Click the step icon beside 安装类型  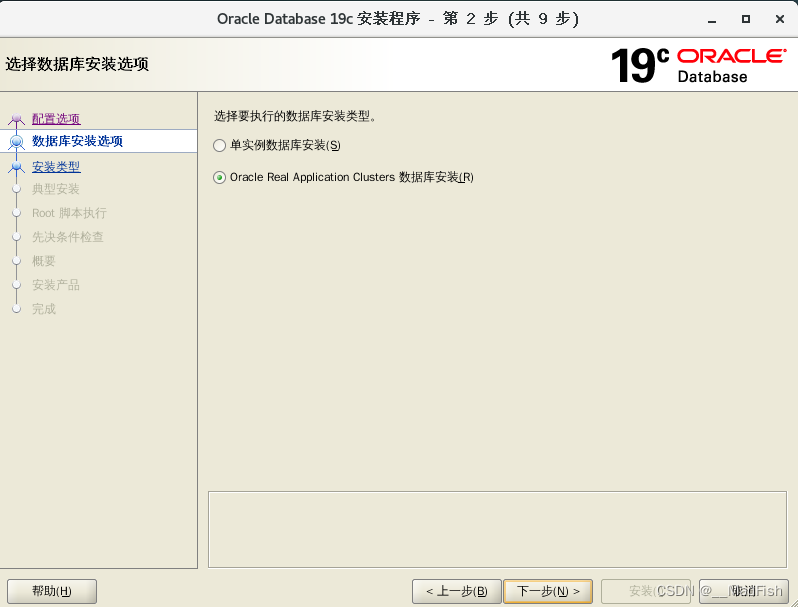point(16,167)
